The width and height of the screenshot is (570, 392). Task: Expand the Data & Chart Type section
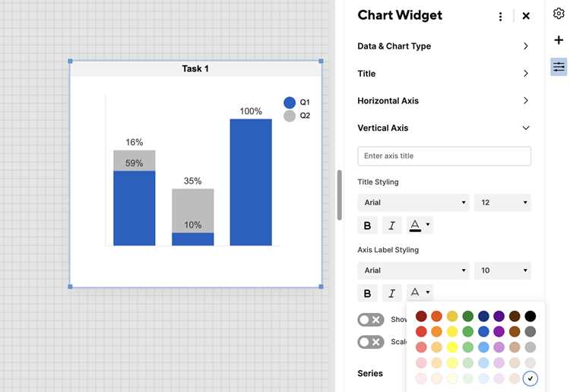444,46
